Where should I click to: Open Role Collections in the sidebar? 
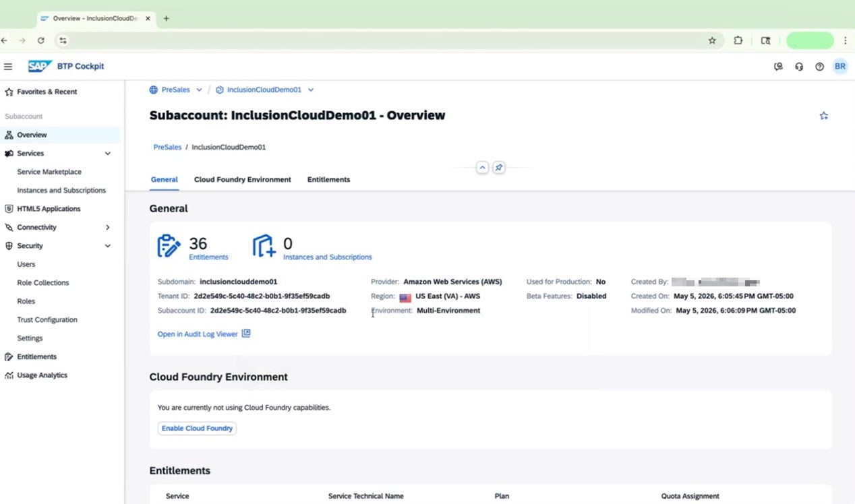click(x=43, y=283)
